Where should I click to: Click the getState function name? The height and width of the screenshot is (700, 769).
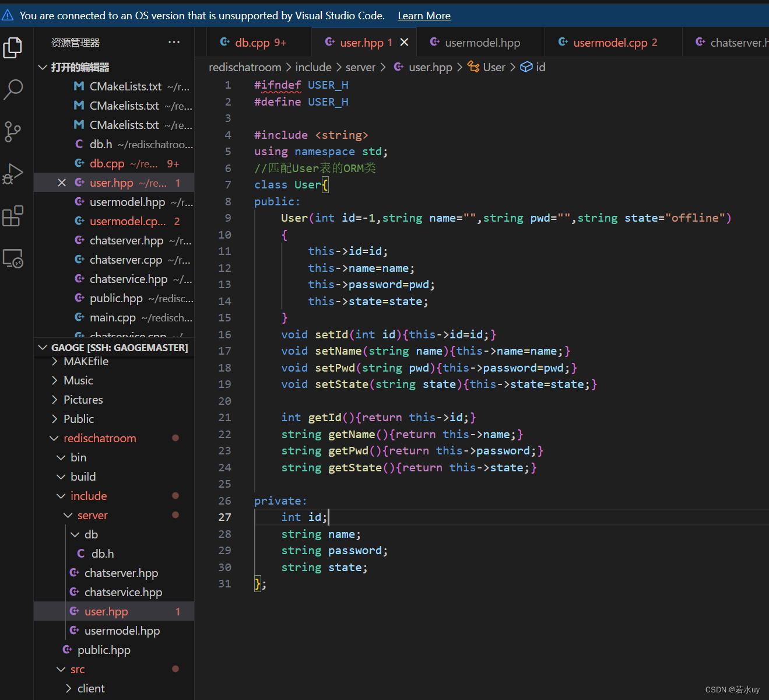pyautogui.click(x=354, y=467)
